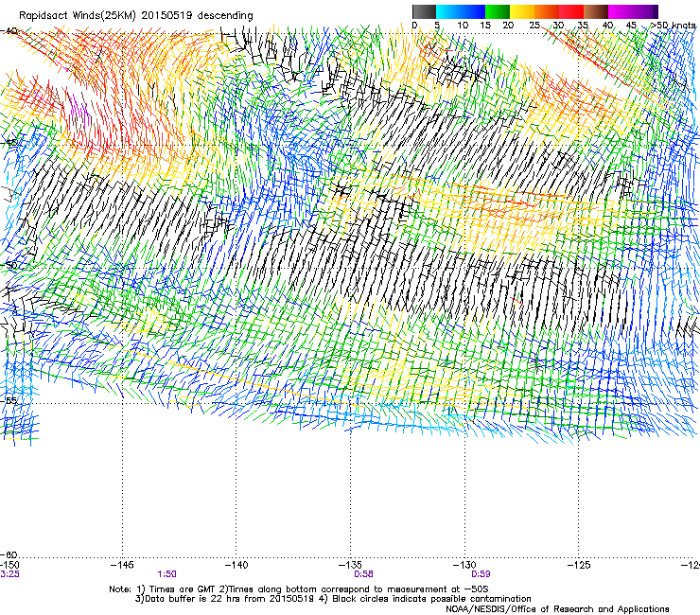The width and height of the screenshot is (700, 615).
Task: Click the purple '1:50' time label
Action: (167, 574)
